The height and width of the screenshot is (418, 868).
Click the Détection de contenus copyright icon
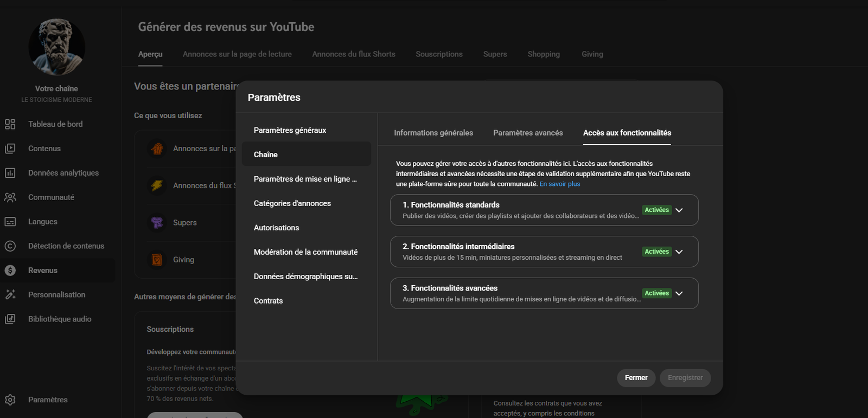click(10, 246)
